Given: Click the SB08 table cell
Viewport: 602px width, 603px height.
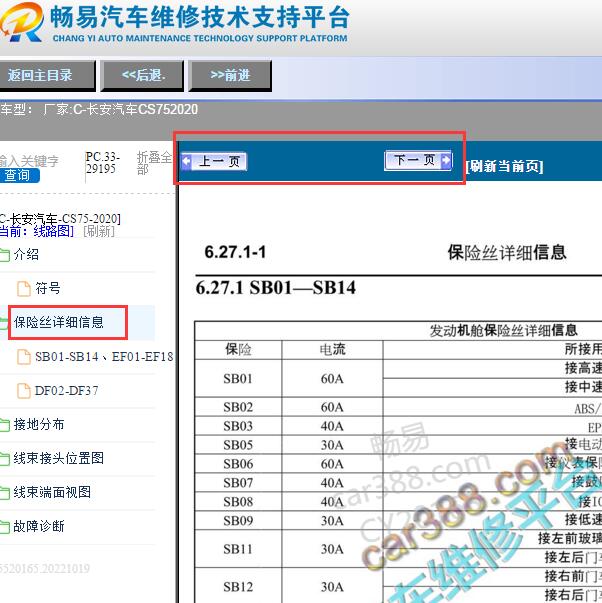Looking at the screenshot, I should click(238, 501).
